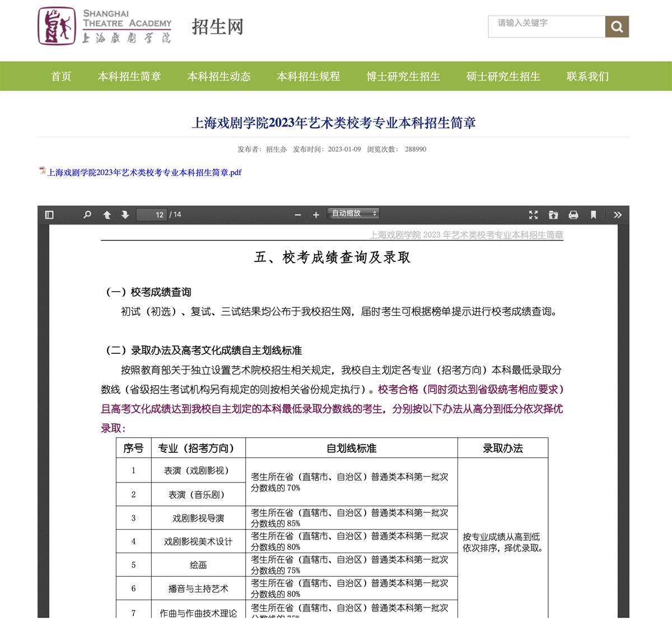Open the 招生简章.pdf attachment link

pos(144,172)
